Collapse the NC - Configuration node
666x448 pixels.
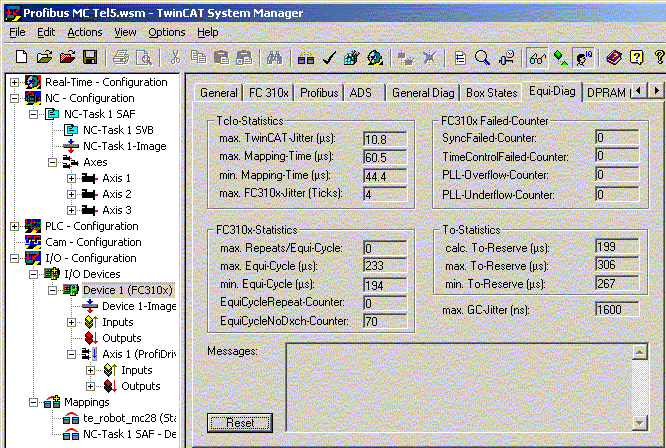click(14, 99)
